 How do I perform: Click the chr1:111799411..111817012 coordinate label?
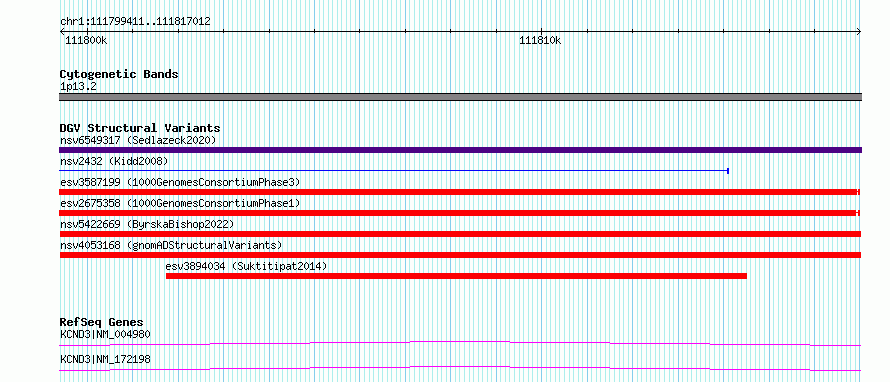135,22
